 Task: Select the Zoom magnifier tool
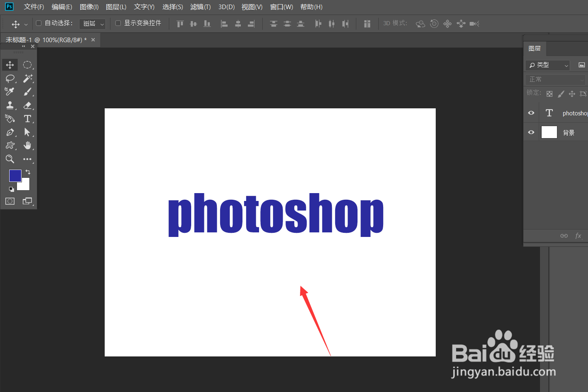click(x=10, y=159)
